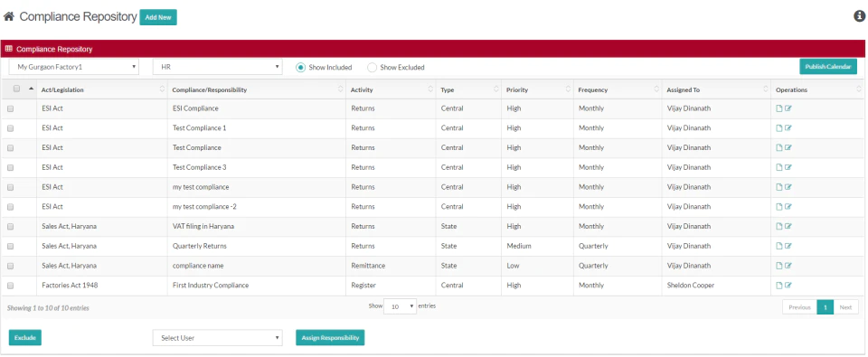View document icon for compliance name row
The image size is (868, 357).
[x=779, y=266]
